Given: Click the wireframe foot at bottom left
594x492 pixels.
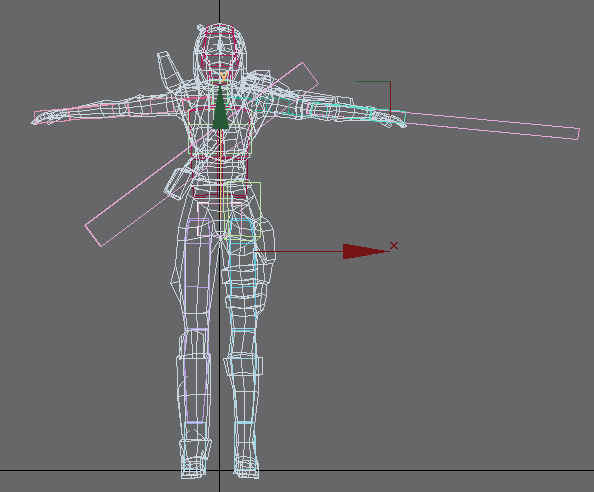Looking at the screenshot, I should [x=194, y=467].
